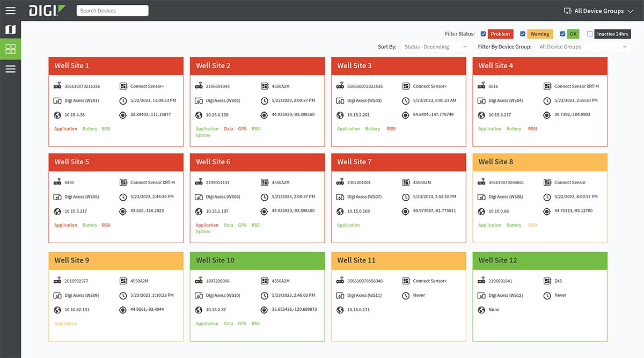Click the Digi logo
Image resolution: width=644 pixels, height=358 pixels.
tap(47, 10)
